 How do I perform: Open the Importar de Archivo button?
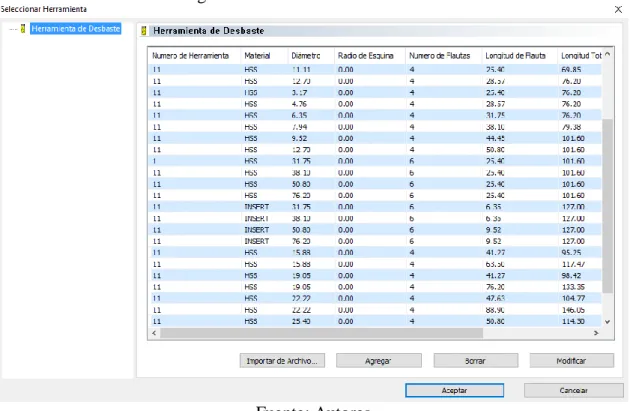[282, 361]
